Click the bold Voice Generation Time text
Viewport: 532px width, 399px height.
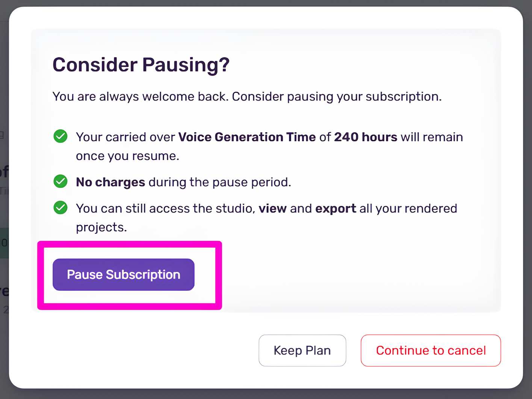(x=247, y=137)
